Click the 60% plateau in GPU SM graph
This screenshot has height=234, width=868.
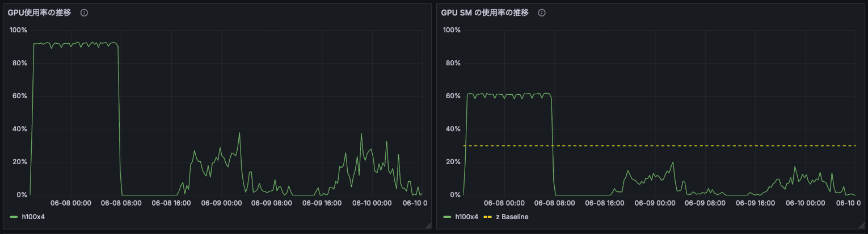(508, 95)
